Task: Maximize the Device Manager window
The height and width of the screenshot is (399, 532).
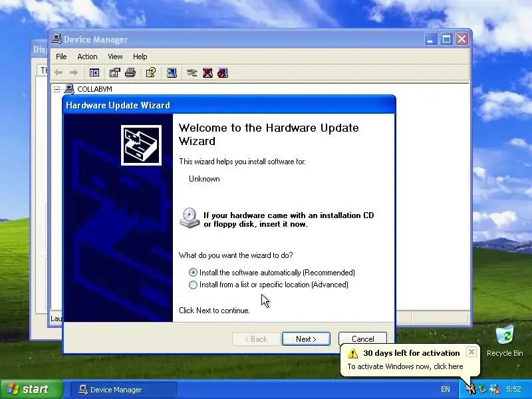Action: [x=446, y=39]
